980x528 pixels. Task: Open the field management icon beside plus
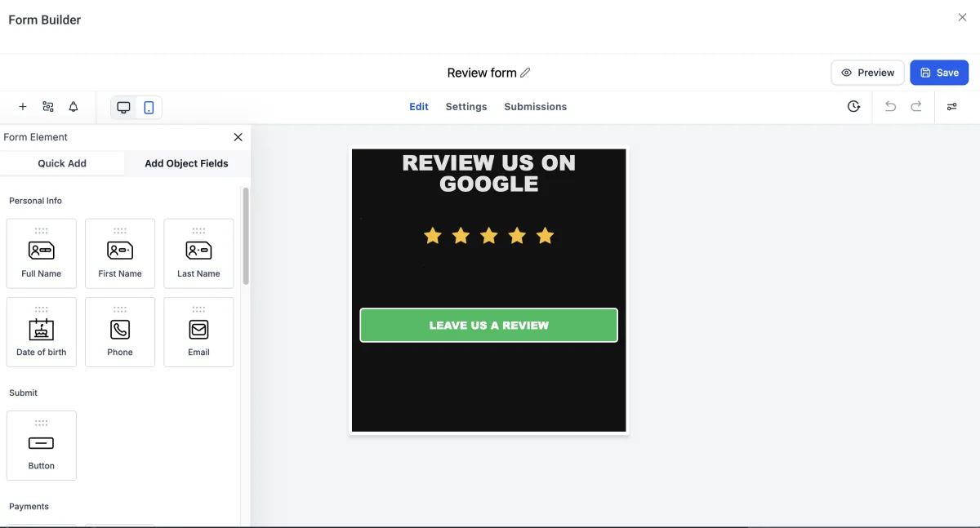pyautogui.click(x=48, y=107)
